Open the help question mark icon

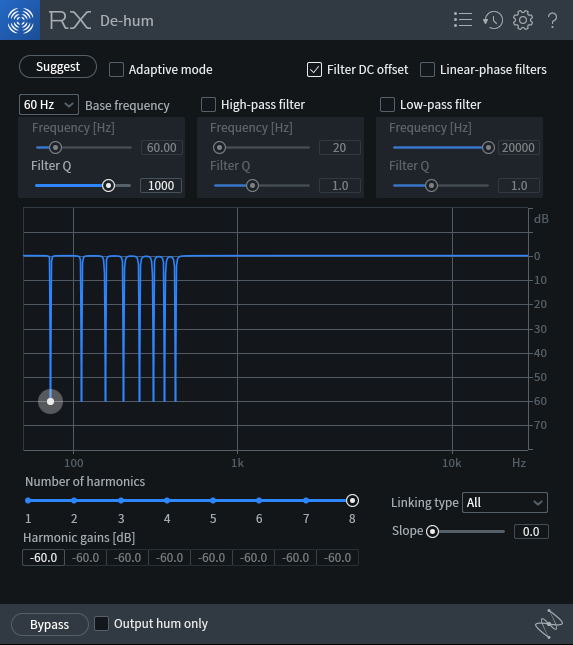(x=553, y=20)
